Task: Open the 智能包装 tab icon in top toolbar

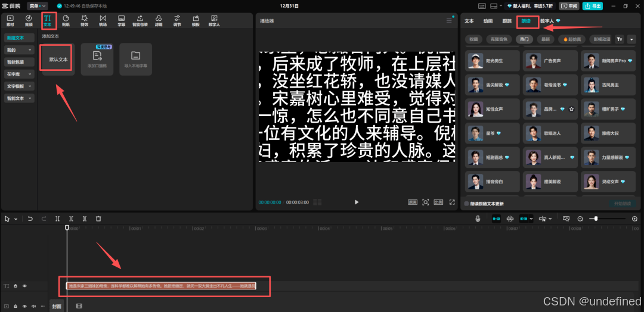Action: click(140, 21)
